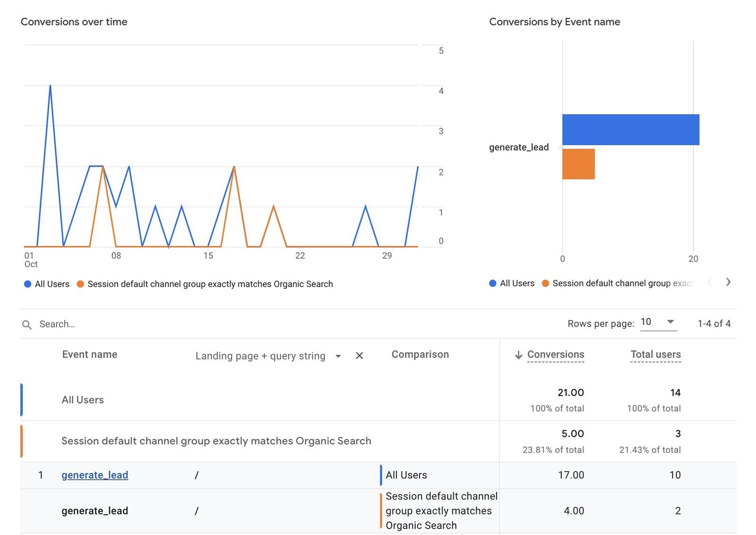Go to next legend page arrow
756x535 pixels.
[728, 282]
